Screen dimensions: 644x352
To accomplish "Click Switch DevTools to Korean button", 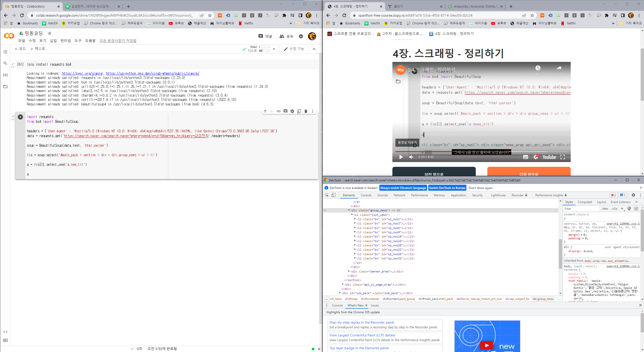I will [x=447, y=188].
